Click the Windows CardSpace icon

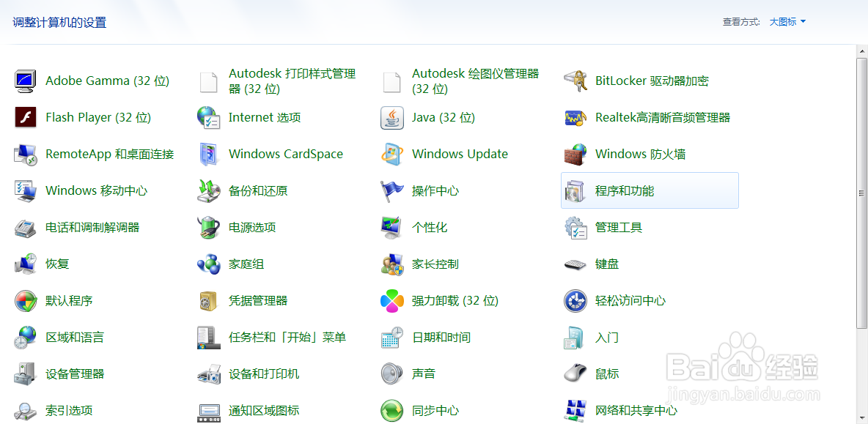click(209, 154)
